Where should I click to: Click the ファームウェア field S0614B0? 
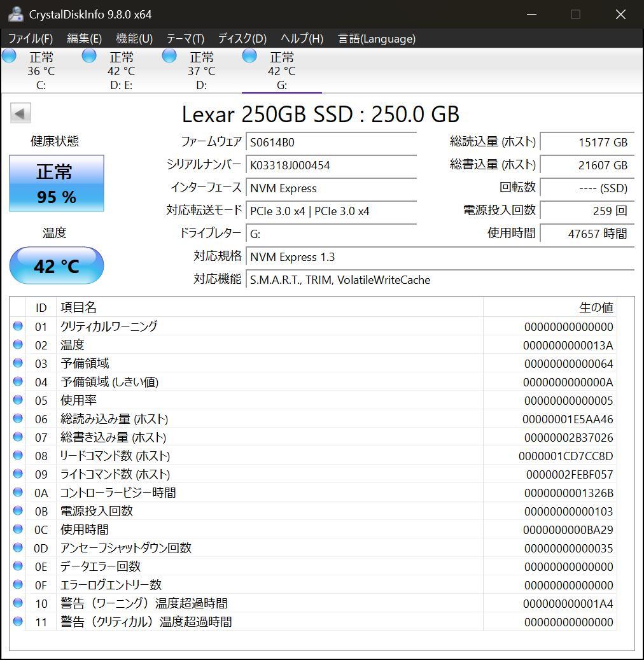pos(332,143)
